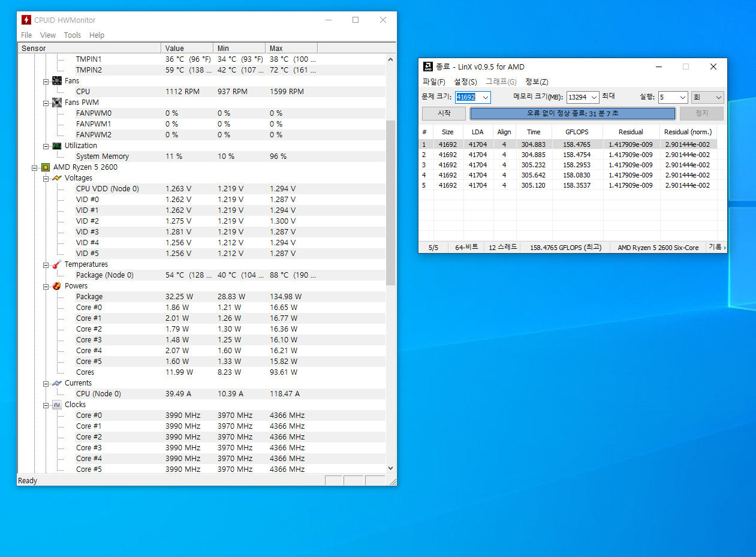Click the GFLOPS column header in LinX
The width and height of the screenshot is (756, 557).
point(577,132)
